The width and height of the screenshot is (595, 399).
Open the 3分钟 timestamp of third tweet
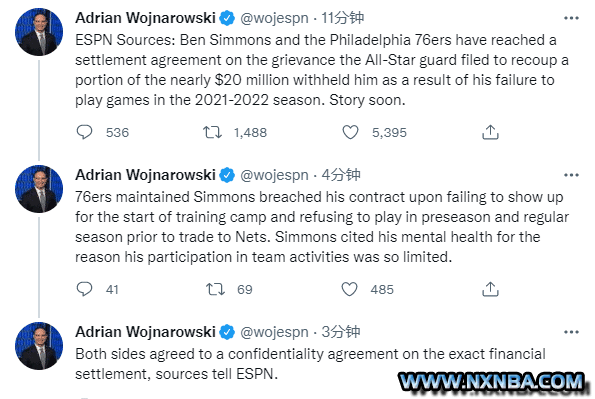point(341,332)
